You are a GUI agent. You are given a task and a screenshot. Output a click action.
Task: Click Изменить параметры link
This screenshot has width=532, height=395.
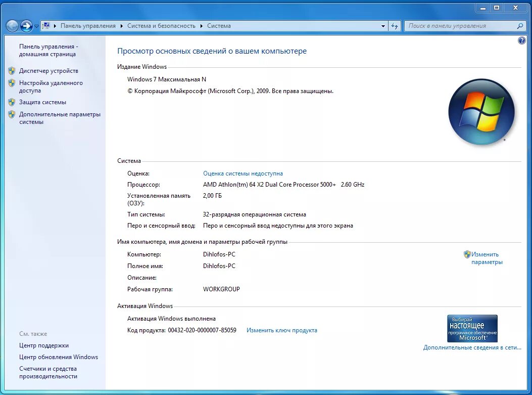(487, 258)
